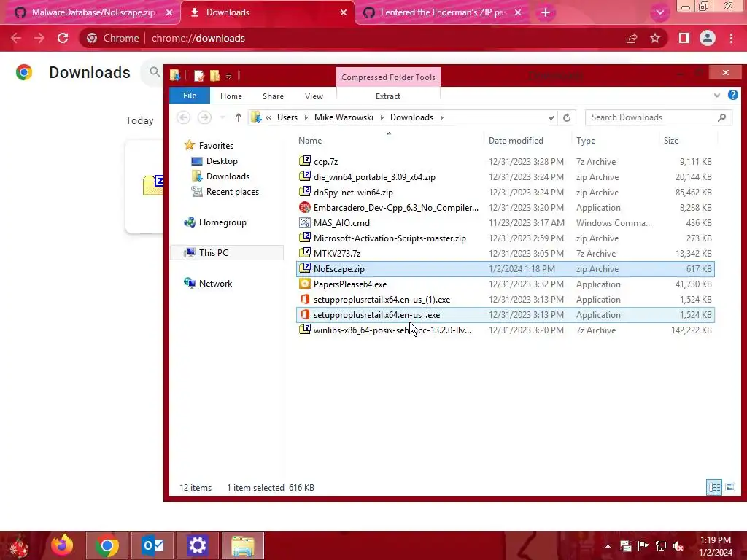
Task: Switch to large icons view layout
Action: tap(729, 487)
